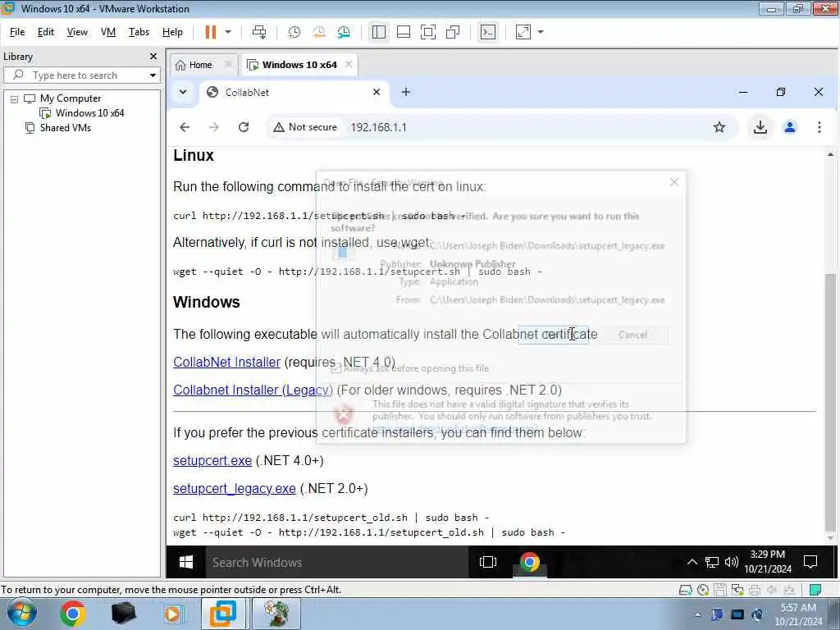Toggle the console view button
840x630 pixels.
point(488,32)
